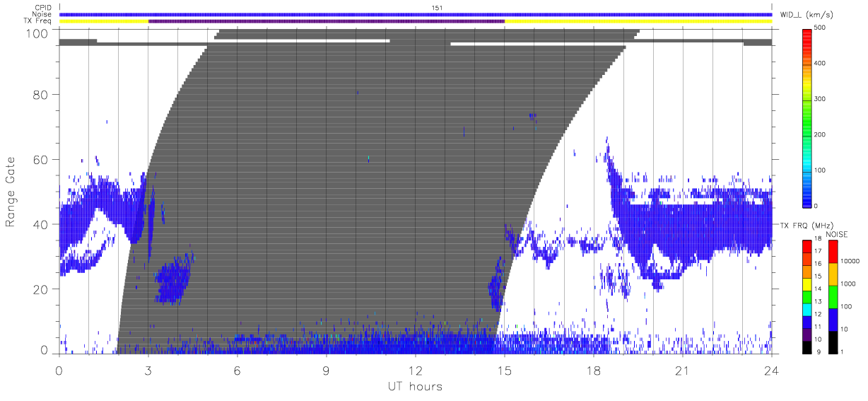868x401 pixels.
Task: Click the UT hours axis title
Action: (415, 386)
